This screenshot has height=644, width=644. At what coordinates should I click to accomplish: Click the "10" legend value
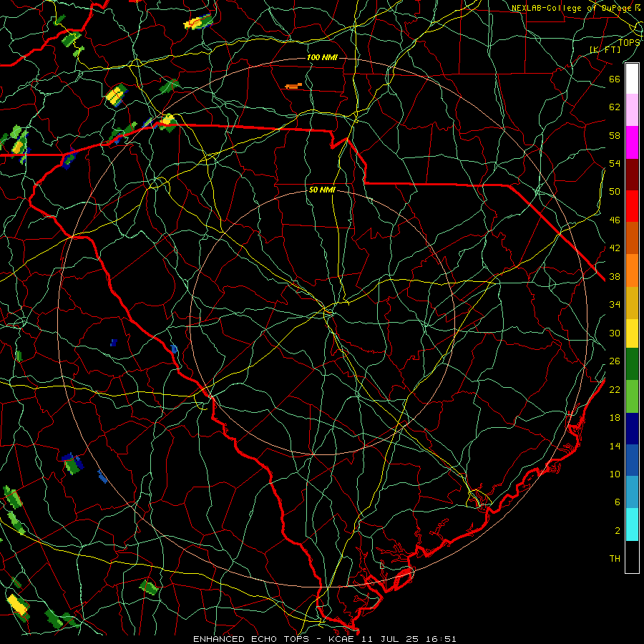[x=615, y=474]
